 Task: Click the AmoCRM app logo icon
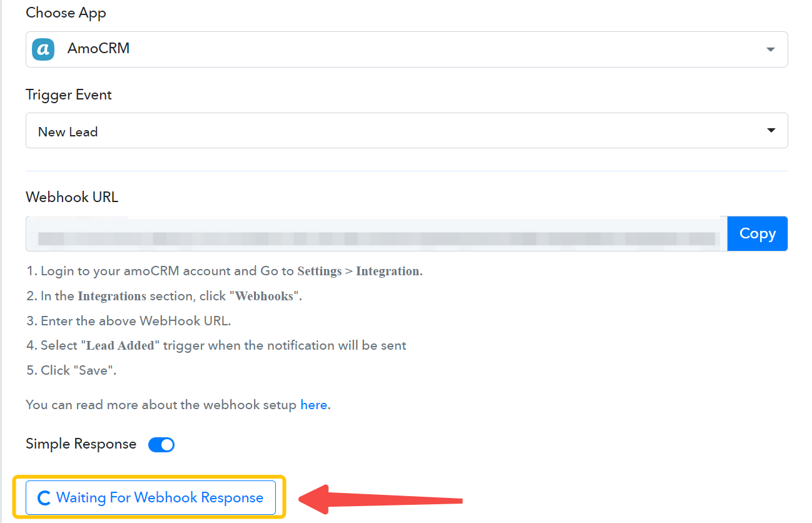(x=43, y=49)
